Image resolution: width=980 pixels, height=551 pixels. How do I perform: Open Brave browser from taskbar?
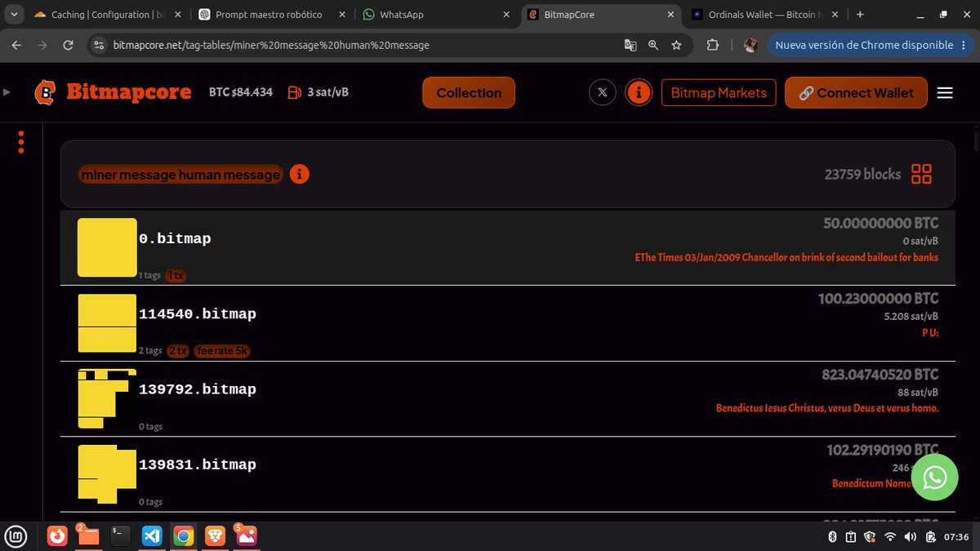click(x=215, y=536)
